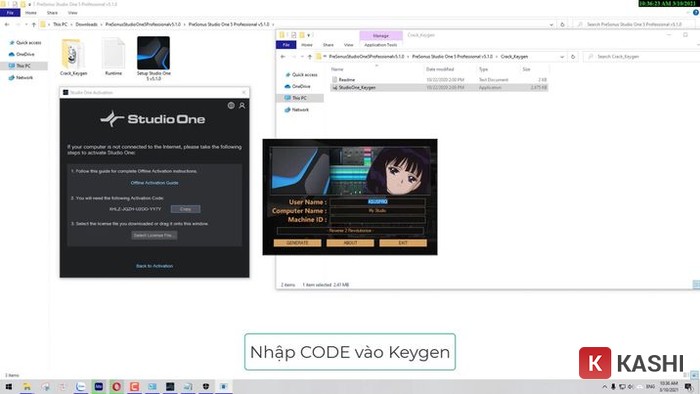Open Share tab in back Explorer window
The image size is (700, 394).
tap(52, 12)
